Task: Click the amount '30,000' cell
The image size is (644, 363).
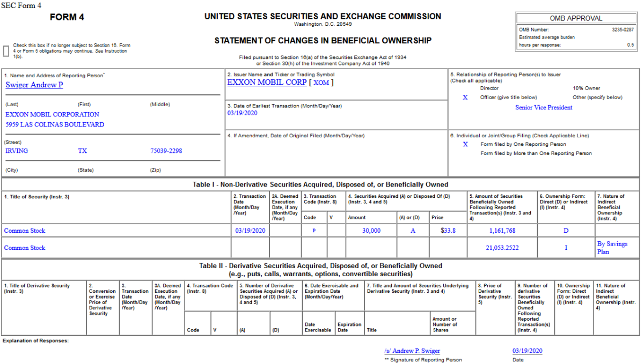Action: pos(371,231)
